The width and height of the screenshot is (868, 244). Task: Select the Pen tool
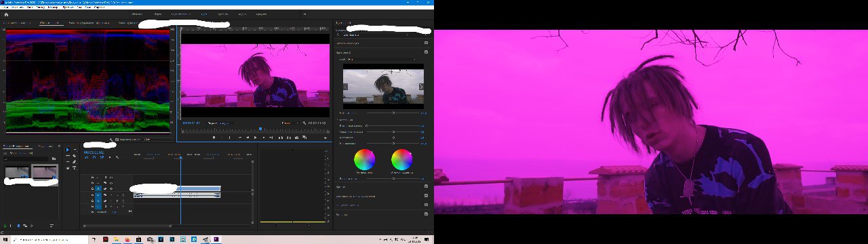tap(75, 162)
